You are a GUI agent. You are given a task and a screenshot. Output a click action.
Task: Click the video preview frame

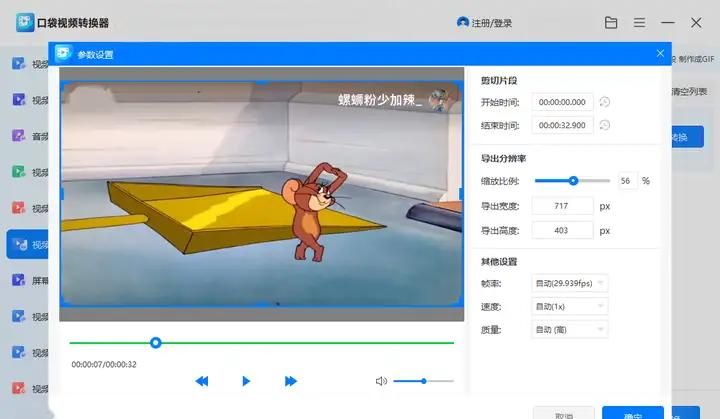[262, 194]
